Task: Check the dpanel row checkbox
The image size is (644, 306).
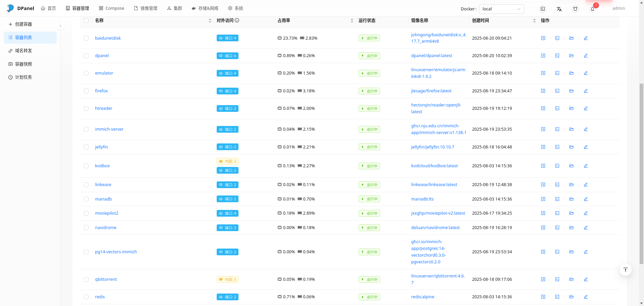Action: tap(86, 56)
